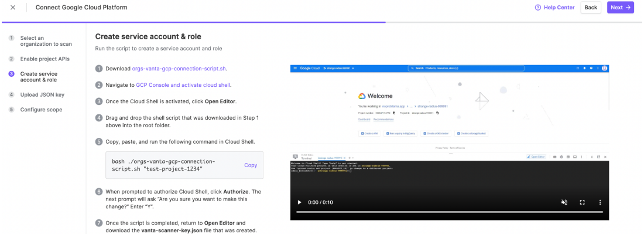Open the Help Center link
The image size is (644, 234).
click(x=554, y=8)
